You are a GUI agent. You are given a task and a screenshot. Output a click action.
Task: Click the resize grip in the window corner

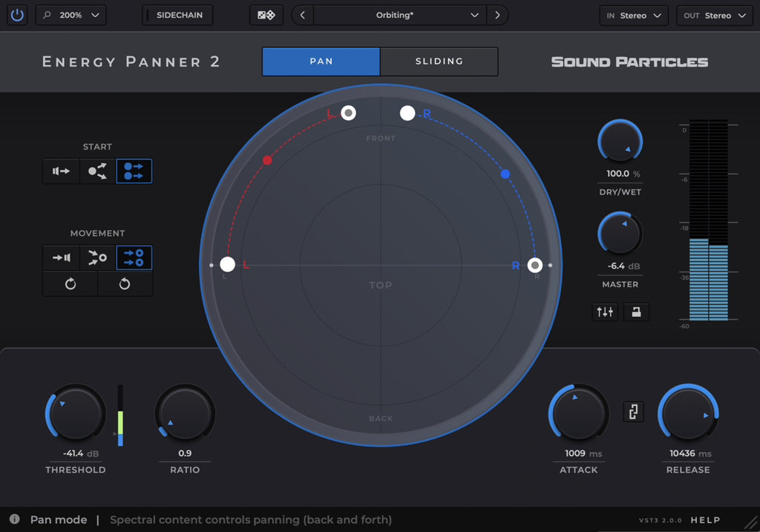pos(752,522)
